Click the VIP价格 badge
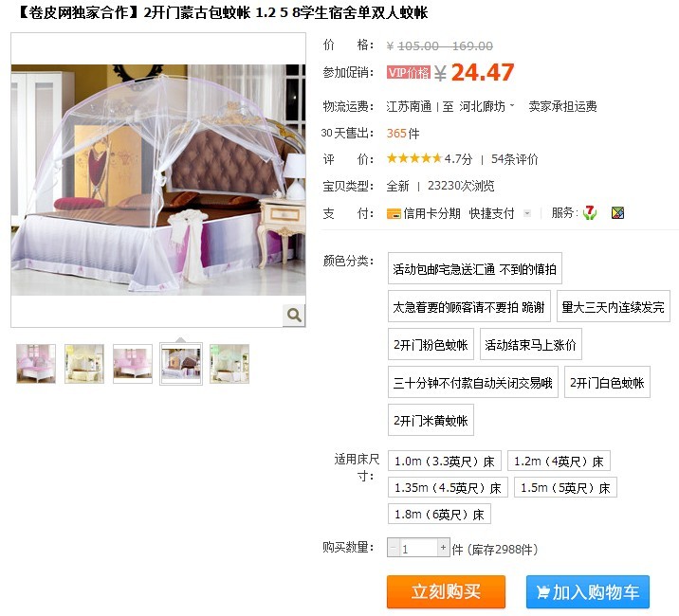The height and width of the screenshot is (616, 679). [409, 72]
